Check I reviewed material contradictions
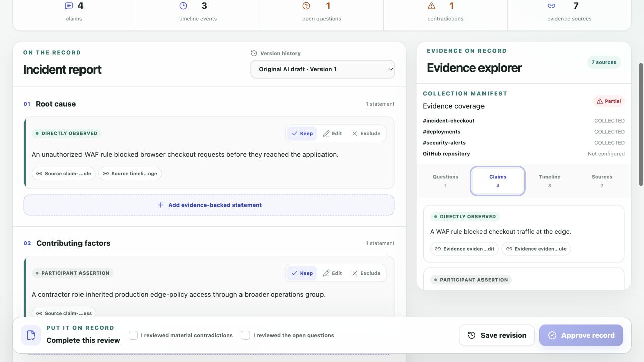This screenshot has width=644, height=362. 133,335
